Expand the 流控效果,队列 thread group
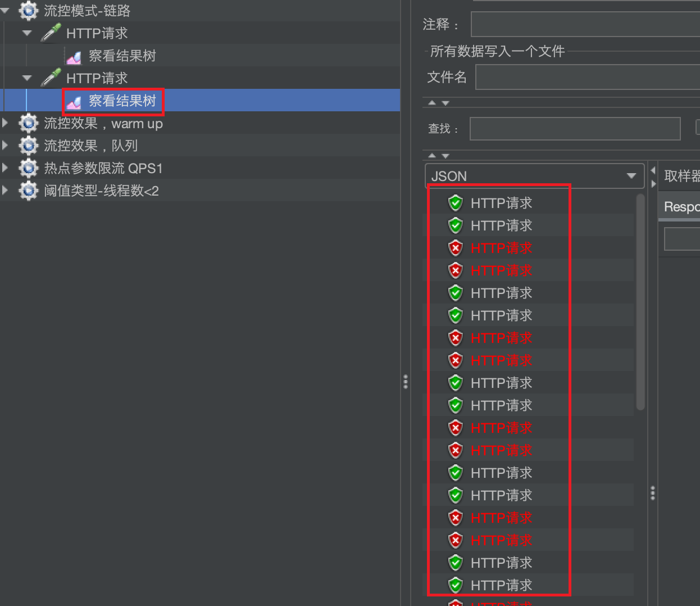 (5, 146)
